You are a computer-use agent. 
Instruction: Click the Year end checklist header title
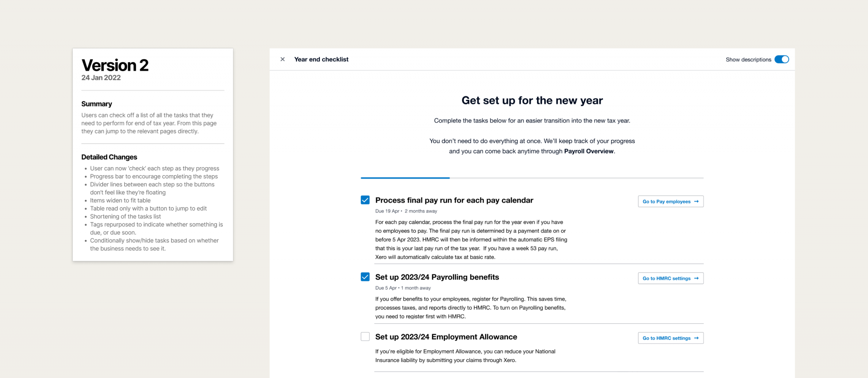321,59
